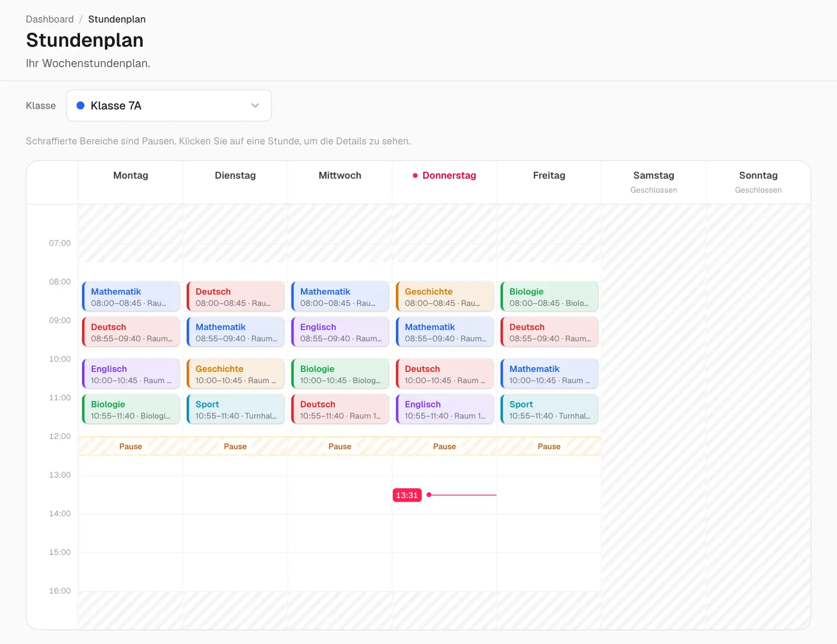Open Mittwoch's Mathematik lesson at 08:00
837x644 pixels.
point(340,296)
